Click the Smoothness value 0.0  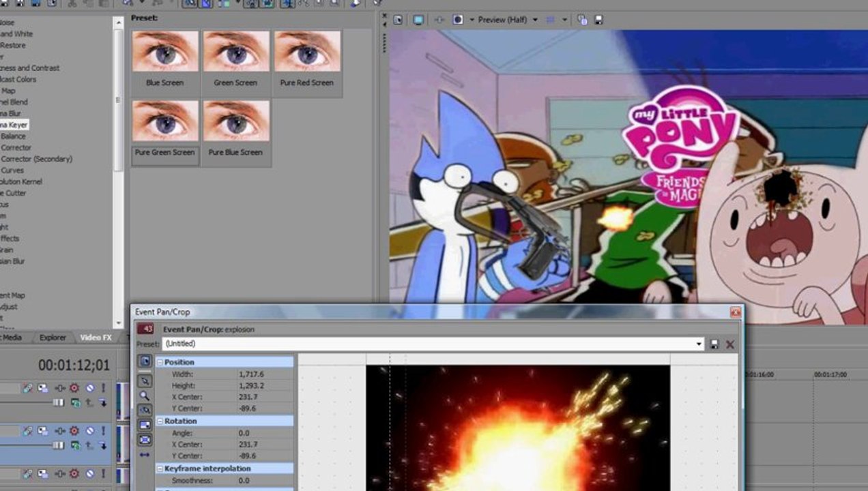[x=244, y=481]
